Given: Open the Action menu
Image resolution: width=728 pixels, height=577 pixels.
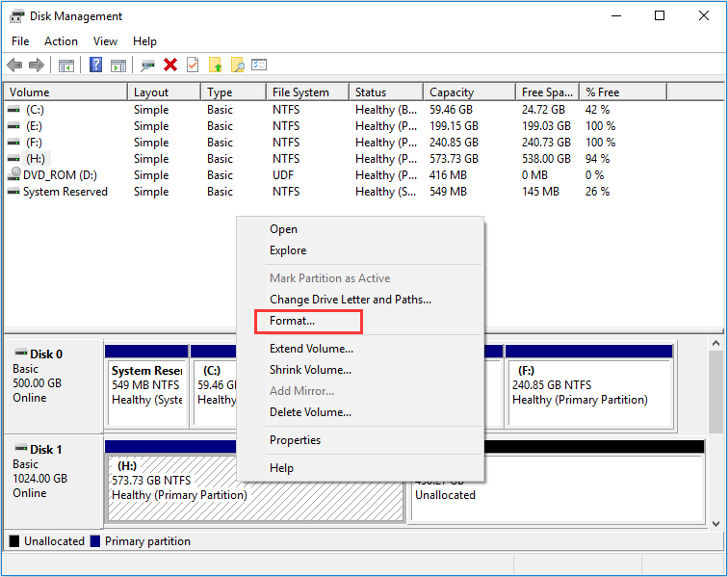Looking at the screenshot, I should [61, 41].
